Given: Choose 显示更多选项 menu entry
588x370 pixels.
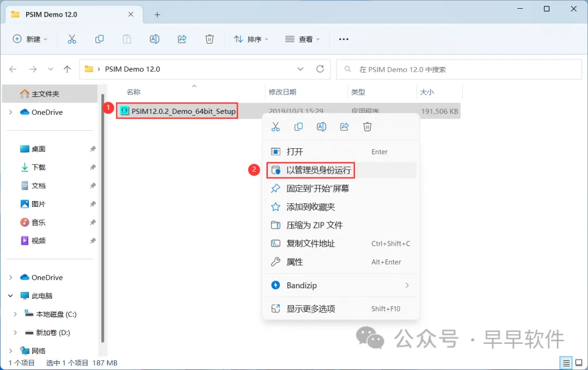Looking at the screenshot, I should pyautogui.click(x=341, y=308).
